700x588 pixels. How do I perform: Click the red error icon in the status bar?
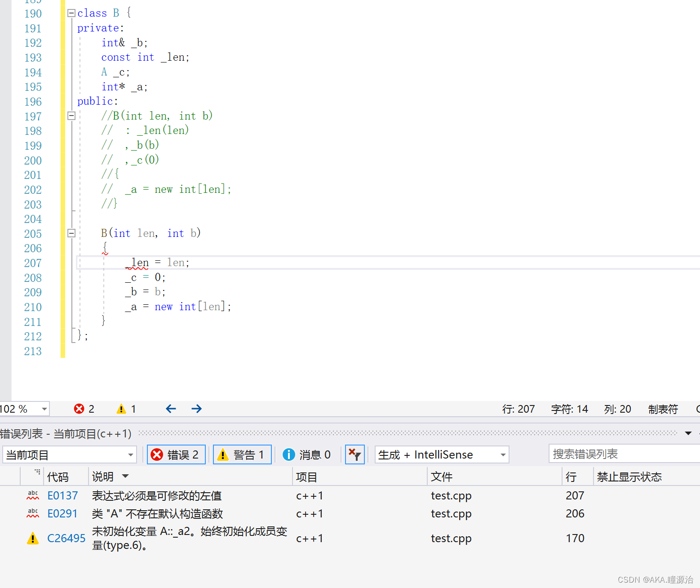(78, 409)
